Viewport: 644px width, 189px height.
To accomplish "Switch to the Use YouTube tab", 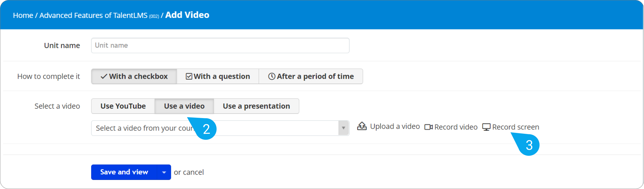I will coord(123,106).
